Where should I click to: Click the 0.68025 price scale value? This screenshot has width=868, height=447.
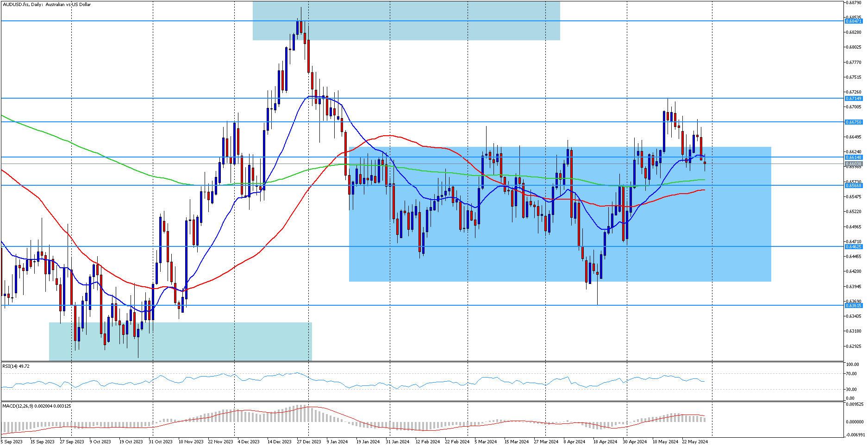point(854,47)
